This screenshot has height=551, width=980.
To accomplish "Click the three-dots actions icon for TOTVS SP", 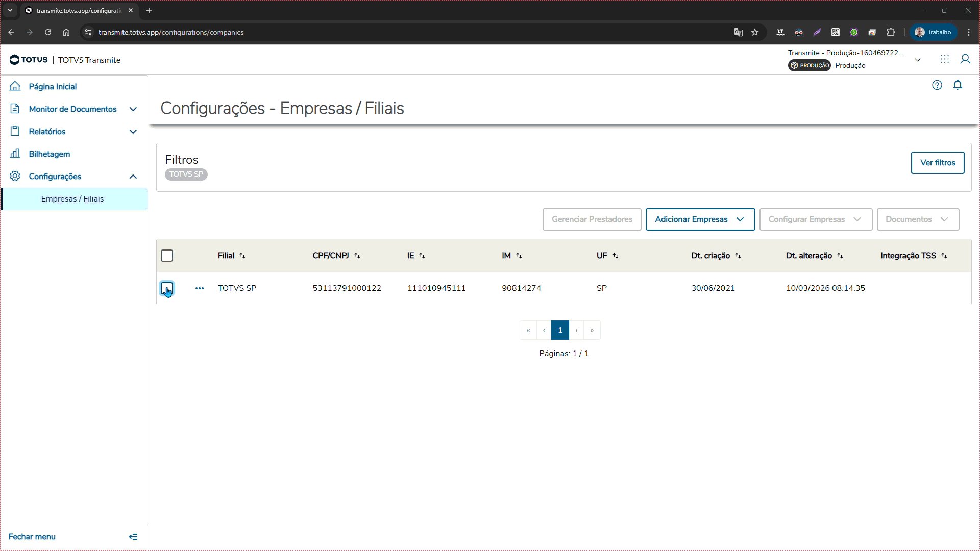I will click(200, 288).
